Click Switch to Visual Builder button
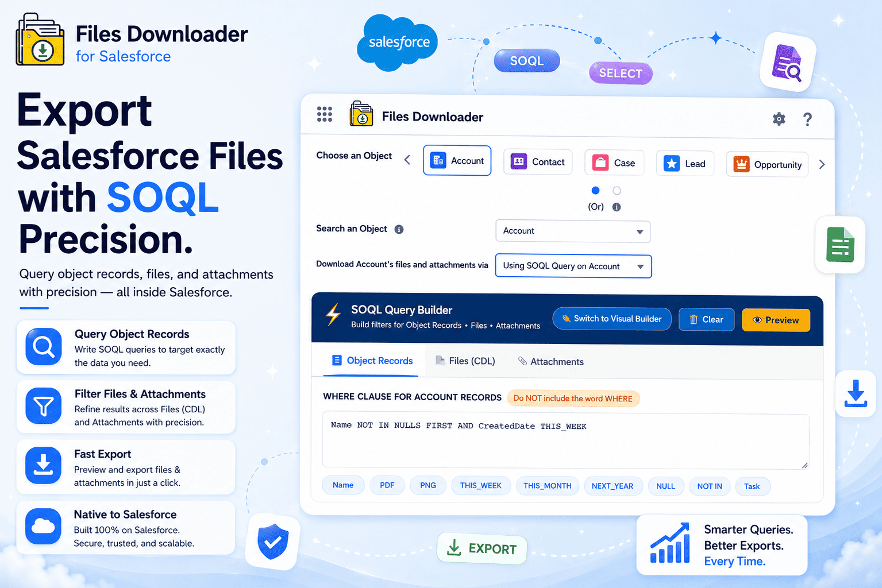Image resolution: width=882 pixels, height=588 pixels. tap(612, 319)
